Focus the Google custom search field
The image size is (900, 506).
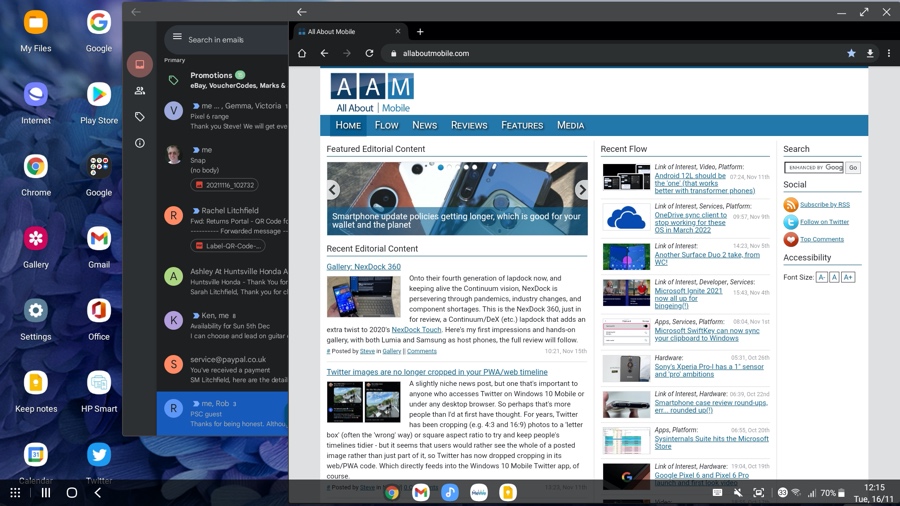click(x=814, y=168)
